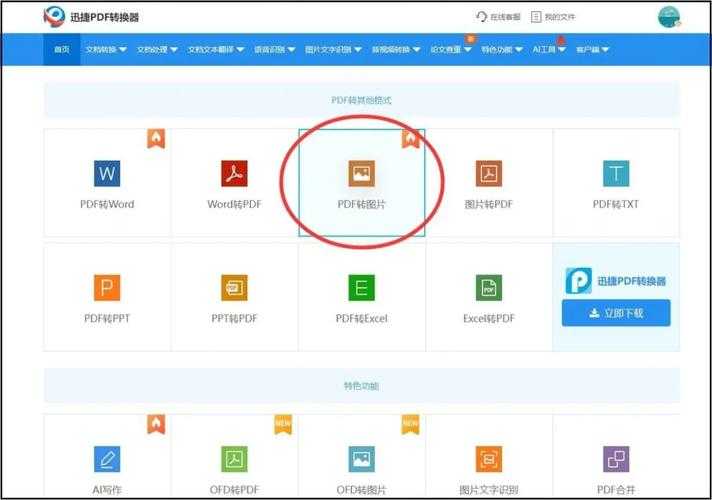Expand the 语音识别 dropdown menu

[274, 49]
